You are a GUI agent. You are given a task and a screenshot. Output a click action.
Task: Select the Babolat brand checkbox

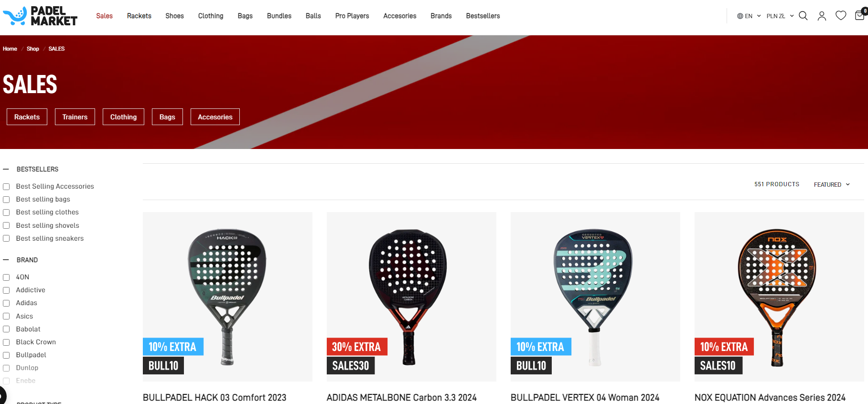6,330
